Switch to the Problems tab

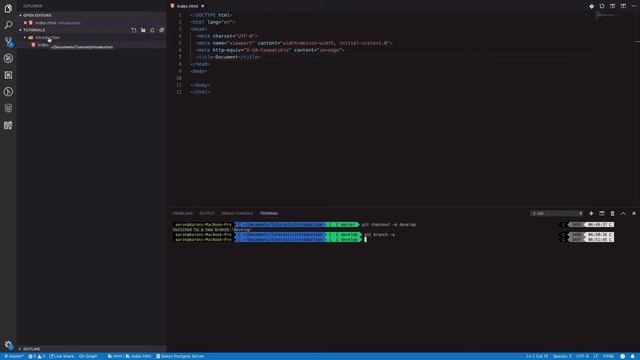182,213
